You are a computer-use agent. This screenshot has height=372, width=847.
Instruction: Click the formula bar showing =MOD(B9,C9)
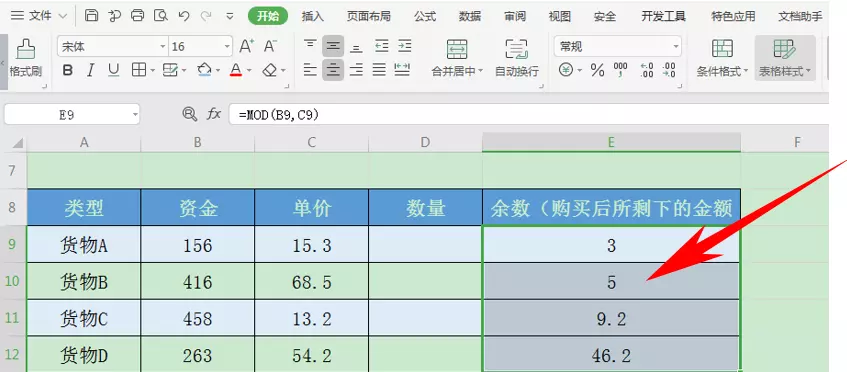click(x=528, y=114)
